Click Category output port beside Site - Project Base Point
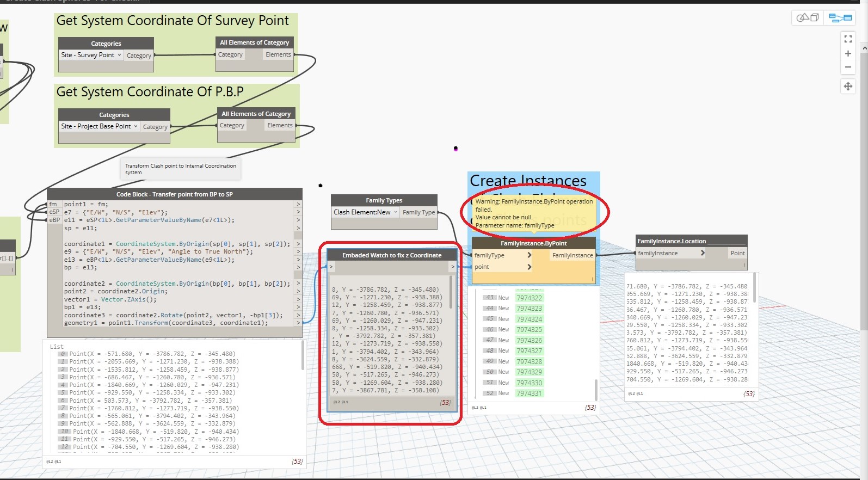The height and width of the screenshot is (480, 868). 155,127
